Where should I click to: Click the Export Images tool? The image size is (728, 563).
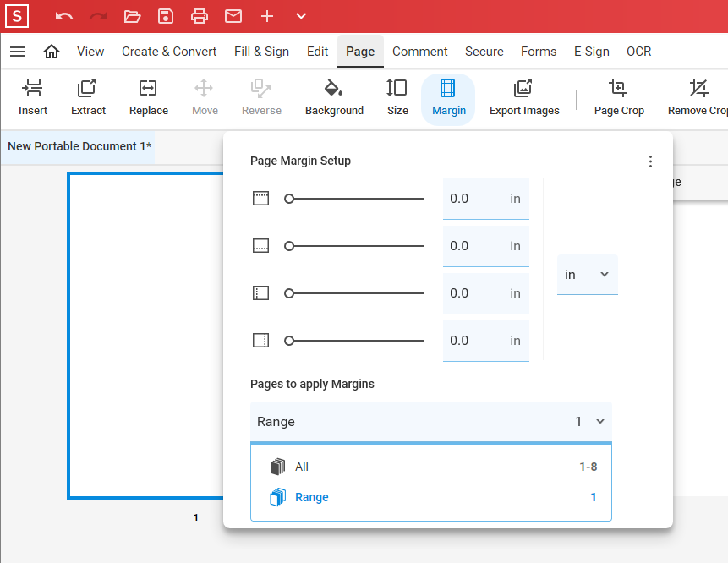524,98
